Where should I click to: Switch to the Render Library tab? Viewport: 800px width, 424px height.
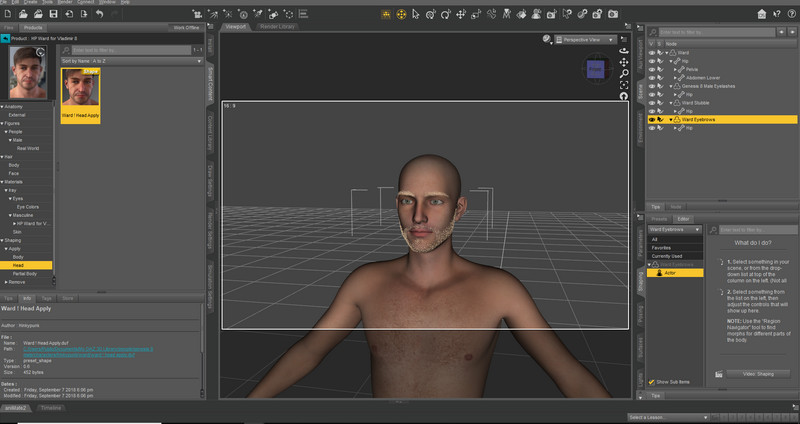(x=277, y=27)
